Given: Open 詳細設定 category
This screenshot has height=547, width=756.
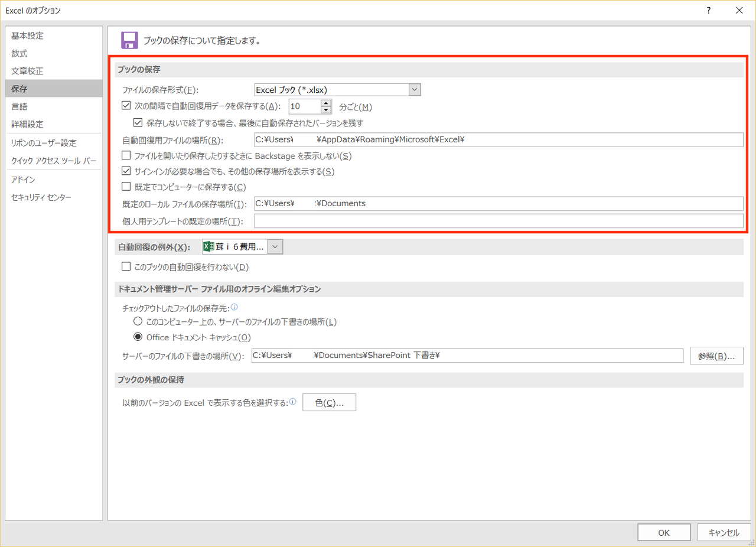Looking at the screenshot, I should point(54,125).
